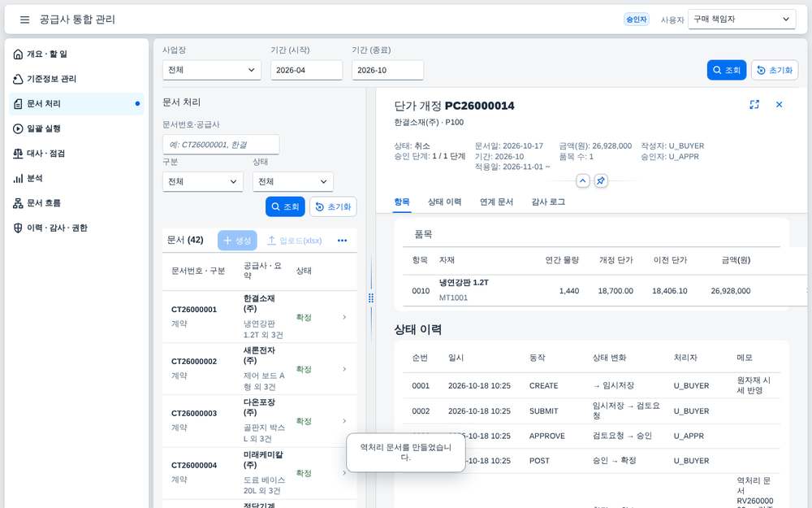Open row arrow for CT26000003
The image size is (812, 508).
click(344, 421)
